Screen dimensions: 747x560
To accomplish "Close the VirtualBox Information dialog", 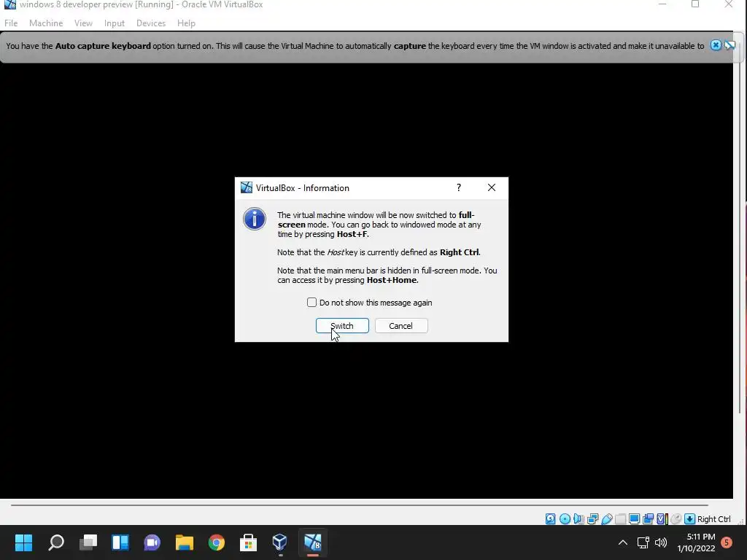I will tap(492, 187).
